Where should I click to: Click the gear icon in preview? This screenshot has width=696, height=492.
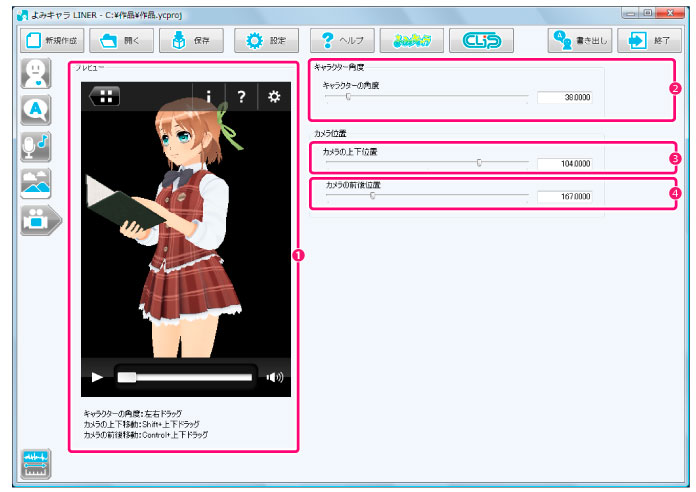pos(274,96)
